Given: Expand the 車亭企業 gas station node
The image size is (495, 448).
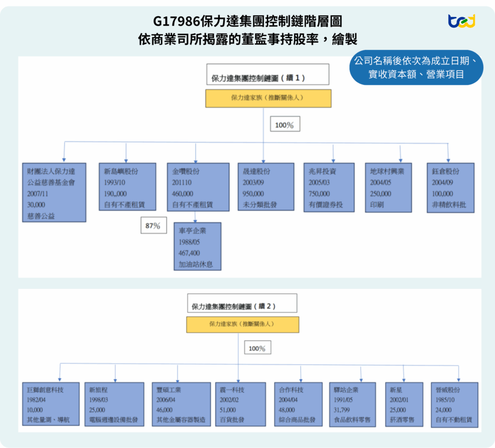Looking at the screenshot, I should (197, 246).
